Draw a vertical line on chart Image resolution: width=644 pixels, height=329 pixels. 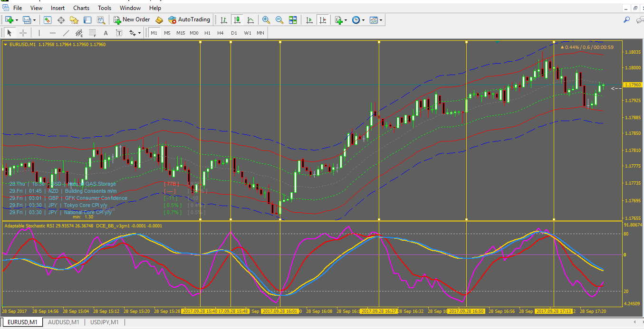pos(39,33)
